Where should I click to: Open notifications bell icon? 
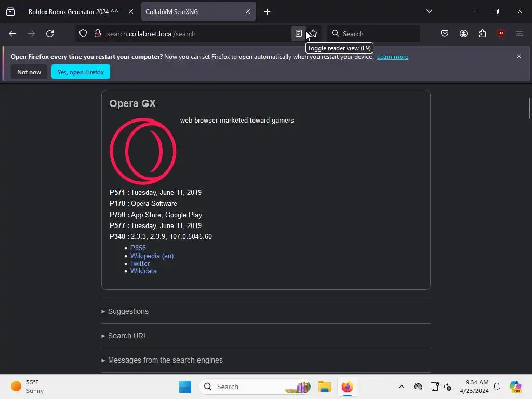(x=497, y=387)
